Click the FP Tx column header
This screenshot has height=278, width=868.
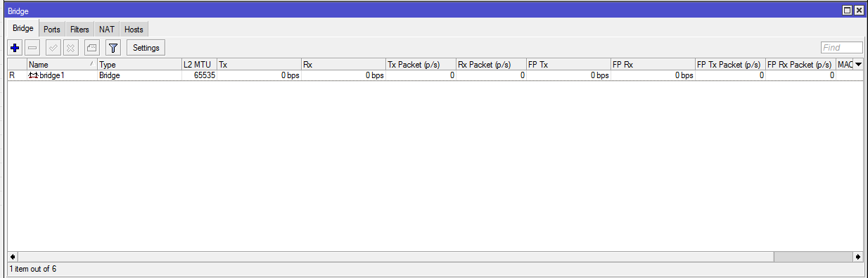pyautogui.click(x=568, y=64)
